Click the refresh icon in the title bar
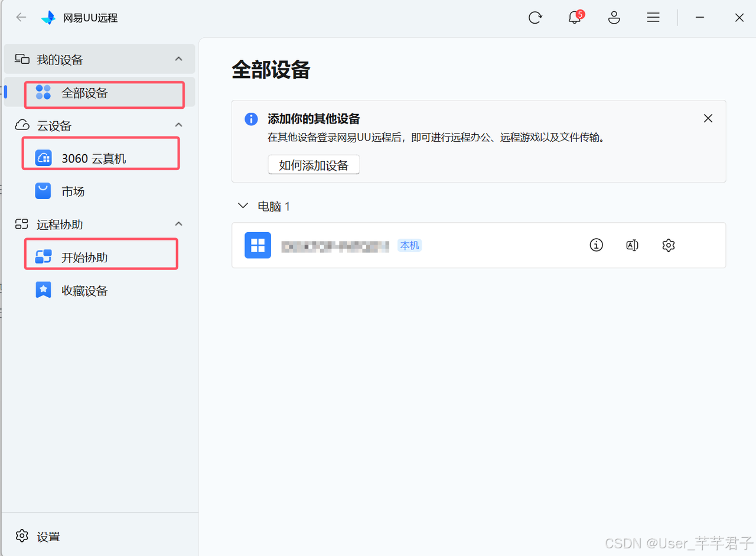Screen dimensions: 756x556 coord(535,17)
